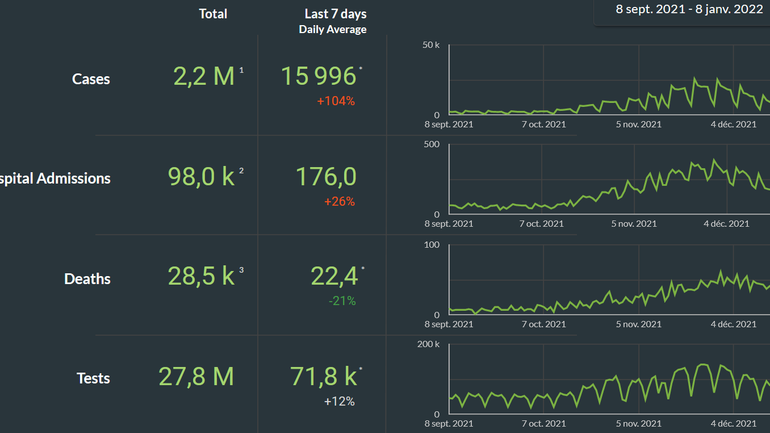Select the 15 996 daily average cases figure
Viewport: 770px width, 433px height.
click(319, 78)
